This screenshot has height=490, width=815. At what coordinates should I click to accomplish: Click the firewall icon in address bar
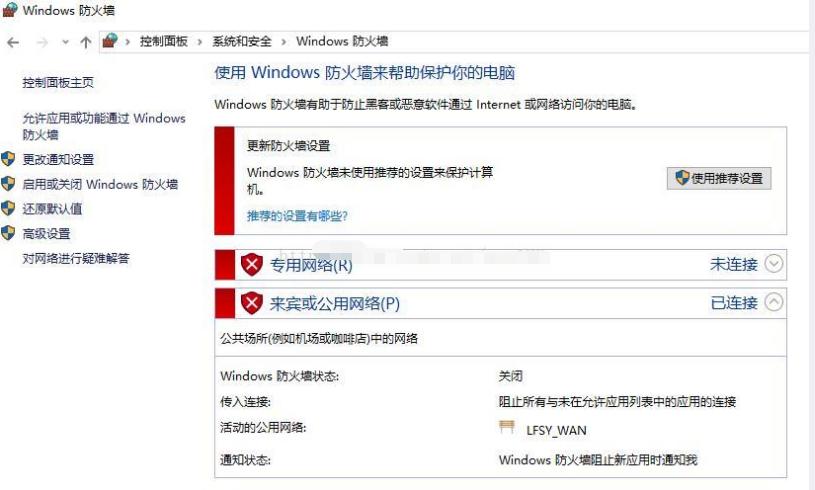click(110, 41)
